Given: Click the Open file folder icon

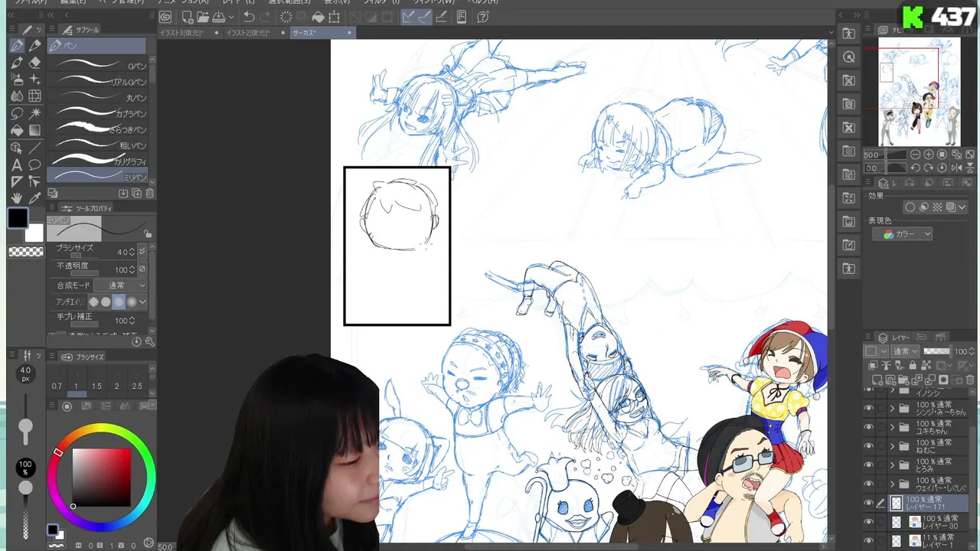Looking at the screenshot, I should [x=203, y=17].
